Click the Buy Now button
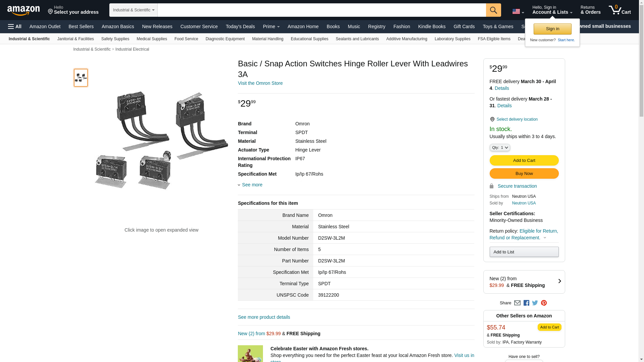 tap(524, 174)
